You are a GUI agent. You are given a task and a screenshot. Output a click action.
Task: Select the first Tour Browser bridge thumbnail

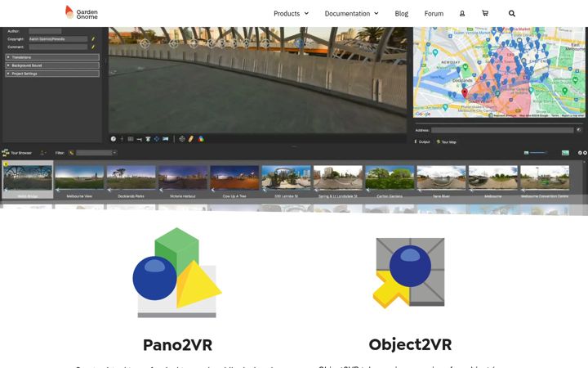(28, 178)
